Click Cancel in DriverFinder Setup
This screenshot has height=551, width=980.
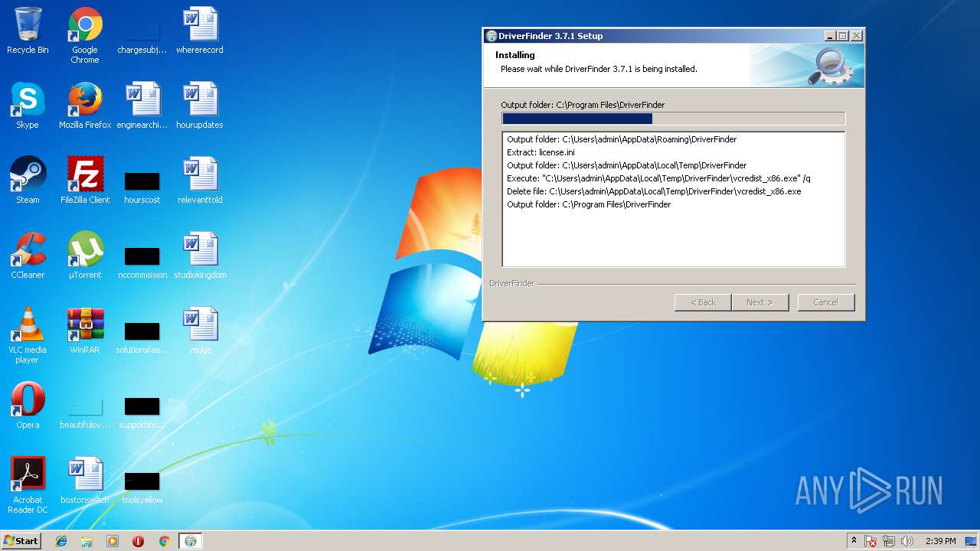tap(825, 302)
